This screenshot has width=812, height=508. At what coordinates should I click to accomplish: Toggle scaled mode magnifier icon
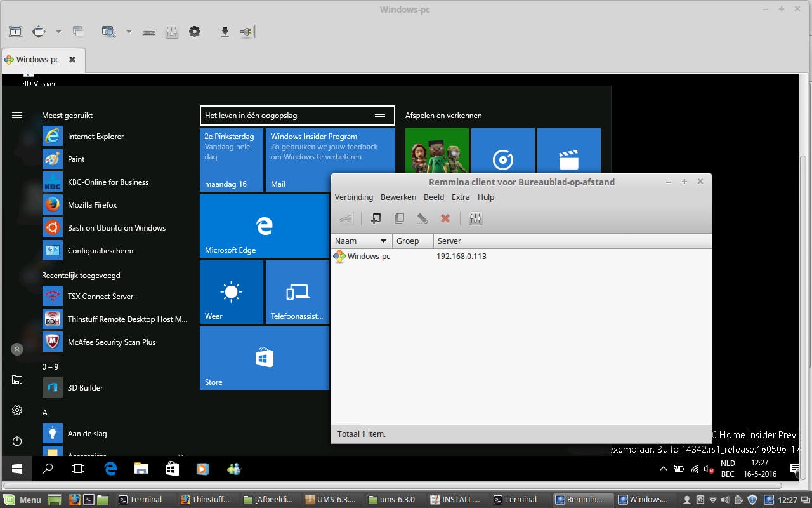(109, 32)
